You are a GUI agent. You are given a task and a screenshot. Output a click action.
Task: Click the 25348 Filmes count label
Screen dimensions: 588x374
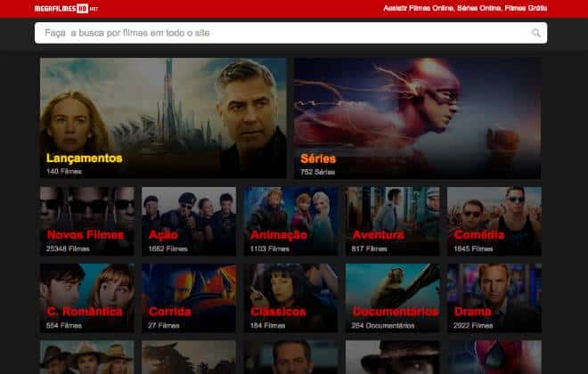tap(69, 248)
